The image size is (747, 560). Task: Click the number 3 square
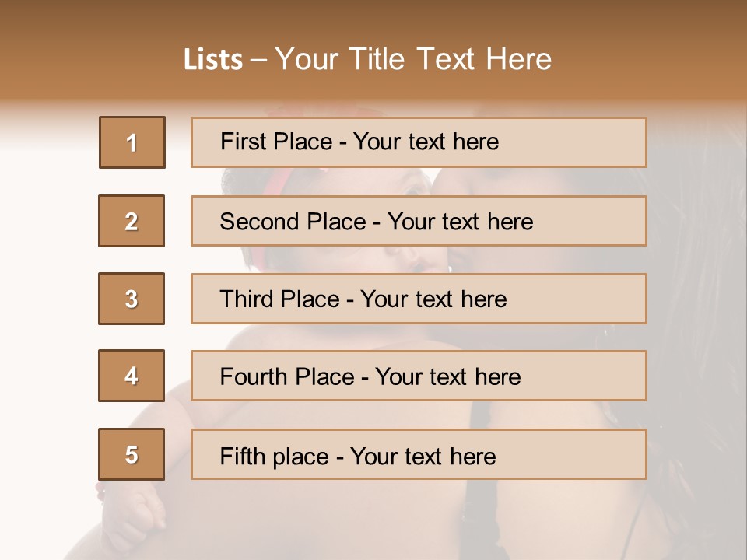132,299
